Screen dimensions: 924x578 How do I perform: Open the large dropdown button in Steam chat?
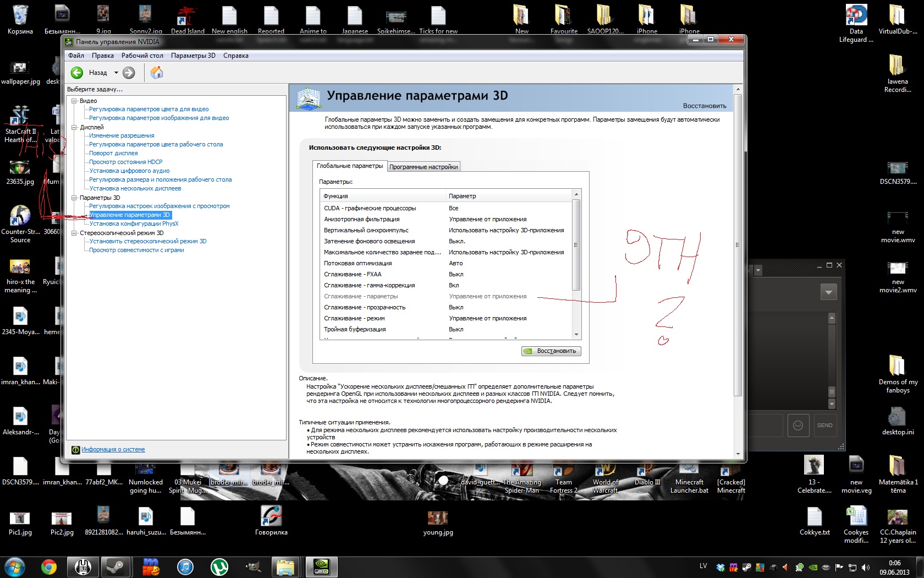tap(828, 292)
